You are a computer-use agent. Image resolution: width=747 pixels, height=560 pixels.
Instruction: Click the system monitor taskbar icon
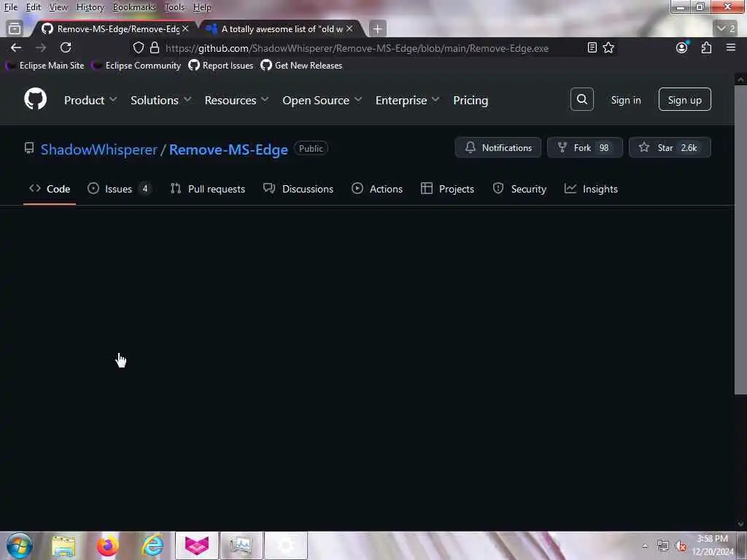[241, 545]
